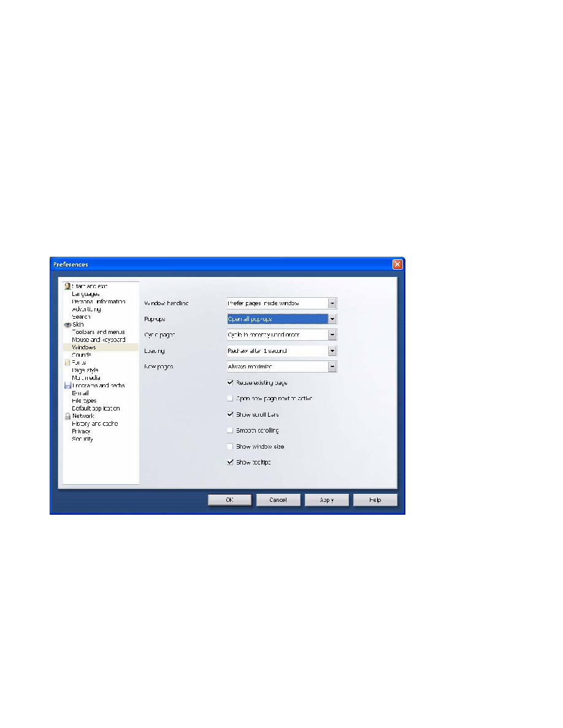The width and height of the screenshot is (563, 728).
Task: Click the Loading label text
Action: click(154, 351)
